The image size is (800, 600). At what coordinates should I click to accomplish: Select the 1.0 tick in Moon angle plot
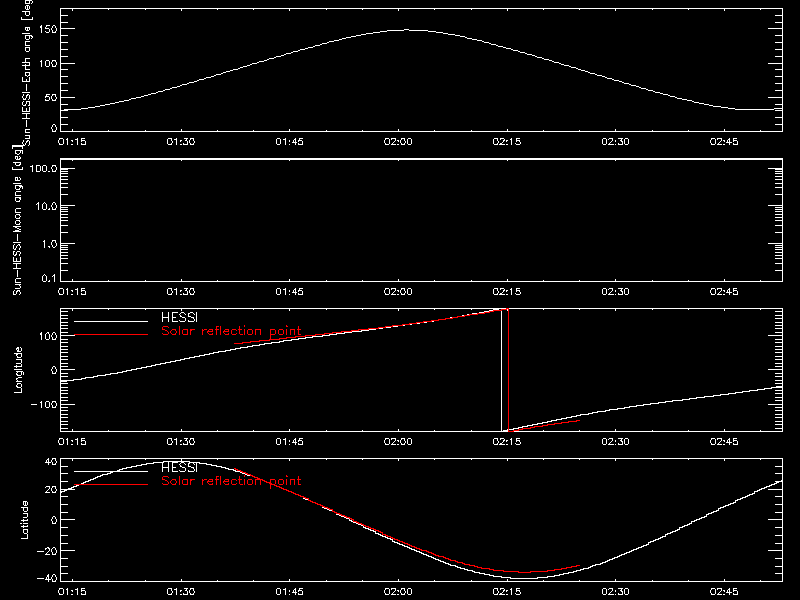point(49,244)
